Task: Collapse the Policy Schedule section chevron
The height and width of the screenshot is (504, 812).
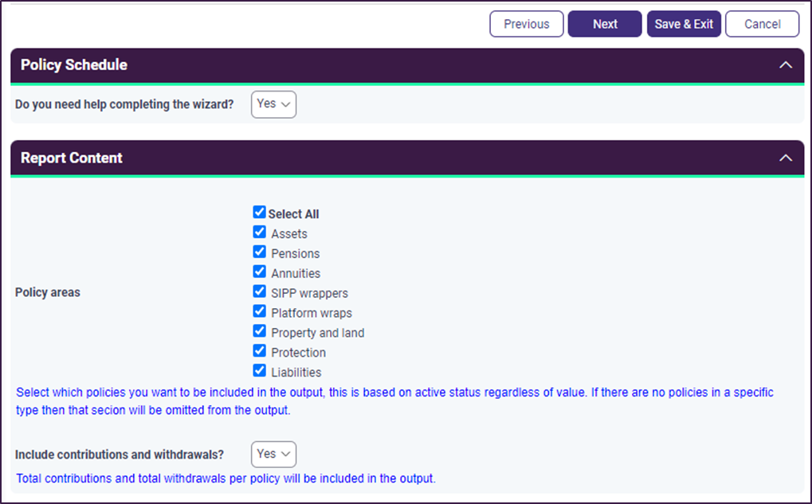Action: click(785, 65)
